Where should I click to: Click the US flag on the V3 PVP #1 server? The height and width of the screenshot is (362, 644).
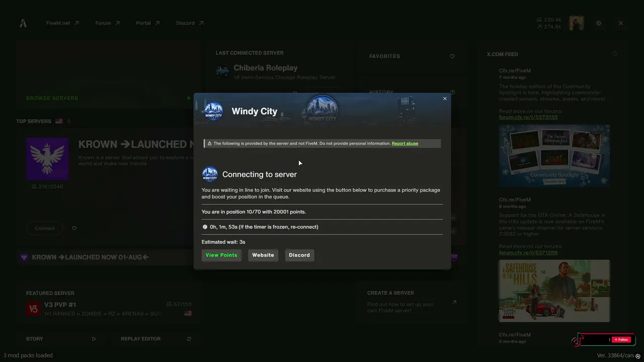coord(188,313)
